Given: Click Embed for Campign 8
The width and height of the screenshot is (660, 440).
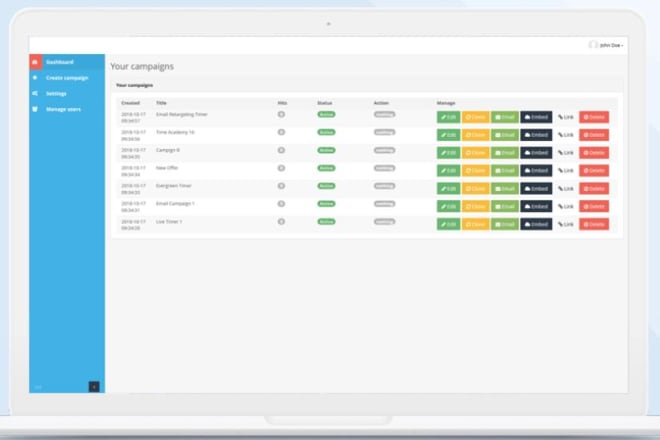Looking at the screenshot, I should tap(536, 153).
